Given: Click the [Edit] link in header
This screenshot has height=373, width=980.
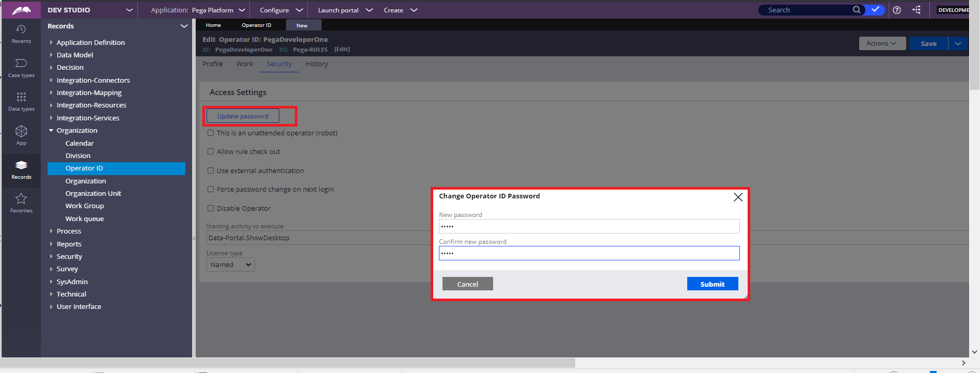Looking at the screenshot, I should tap(342, 50).
